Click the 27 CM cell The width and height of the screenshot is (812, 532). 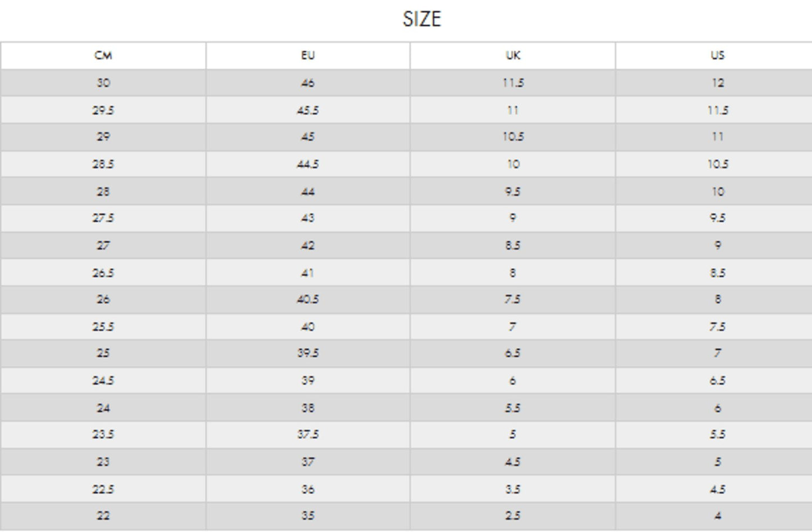(103, 245)
